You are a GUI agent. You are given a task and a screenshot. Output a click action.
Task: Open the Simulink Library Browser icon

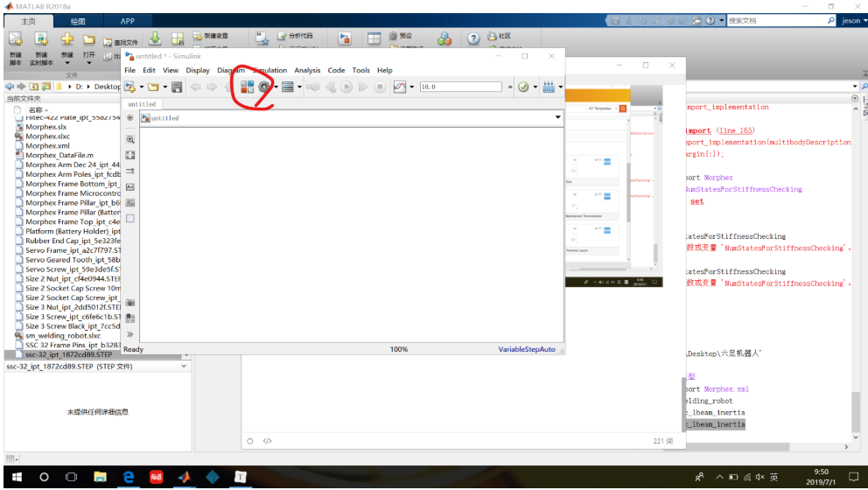247,87
